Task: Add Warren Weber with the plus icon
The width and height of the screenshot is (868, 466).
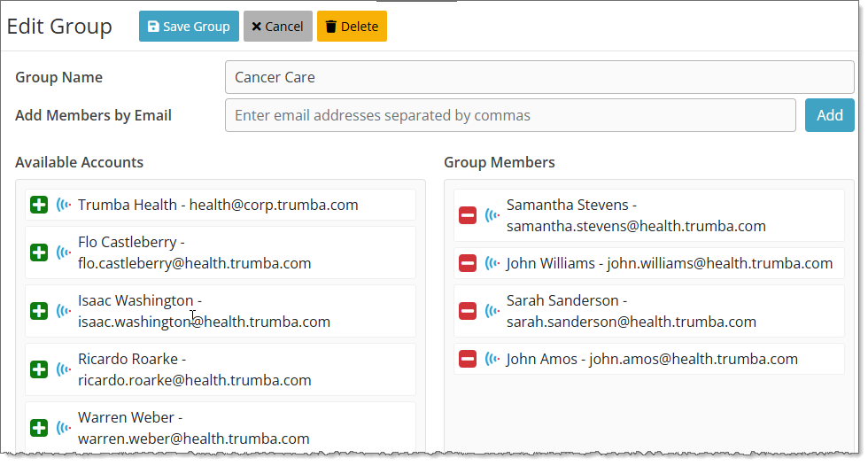Action: 39,428
